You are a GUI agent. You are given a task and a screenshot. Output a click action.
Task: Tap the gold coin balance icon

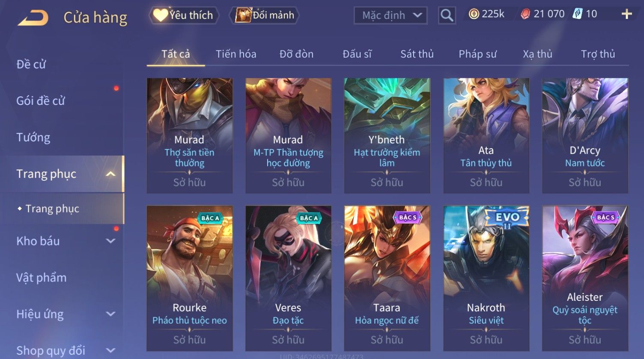(474, 14)
